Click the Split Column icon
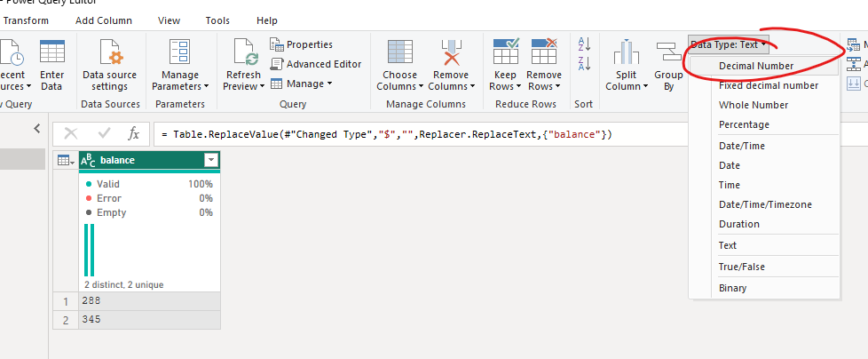 (x=626, y=52)
